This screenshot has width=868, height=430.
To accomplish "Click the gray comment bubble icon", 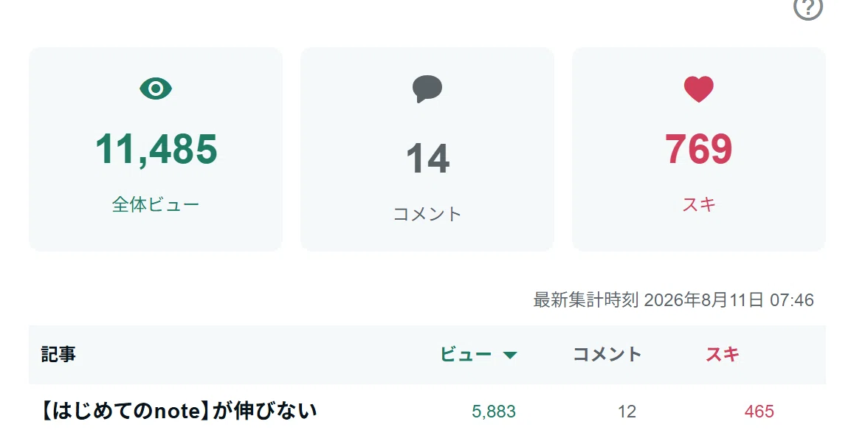I will [427, 89].
